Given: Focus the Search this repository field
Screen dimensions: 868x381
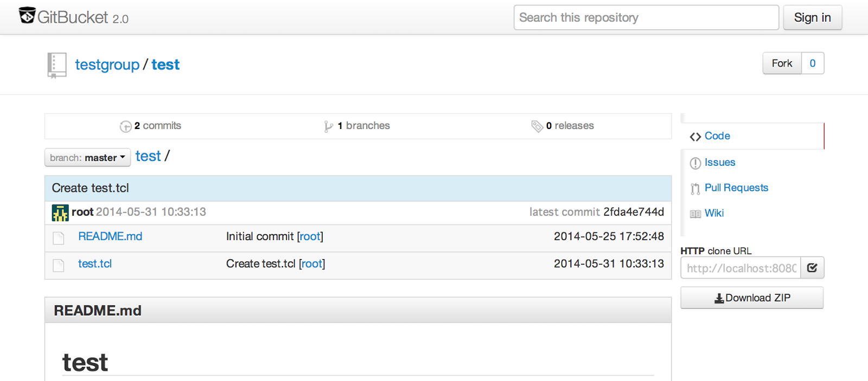Looking at the screenshot, I should click(646, 17).
